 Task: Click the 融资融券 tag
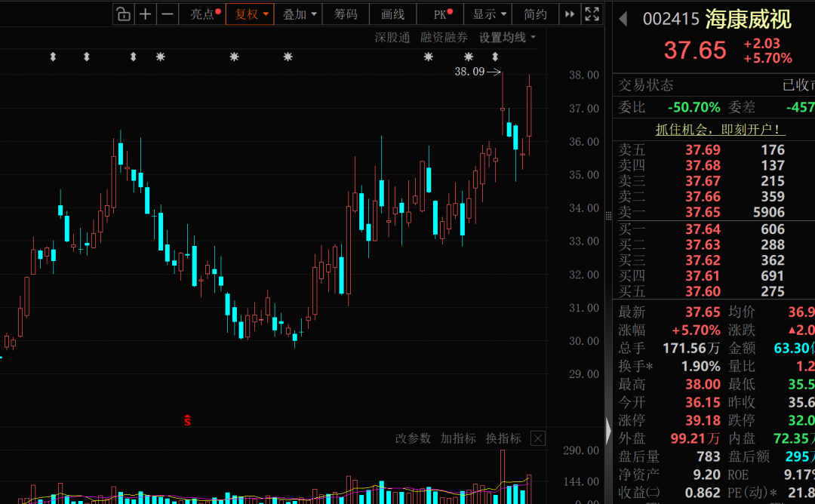point(444,38)
